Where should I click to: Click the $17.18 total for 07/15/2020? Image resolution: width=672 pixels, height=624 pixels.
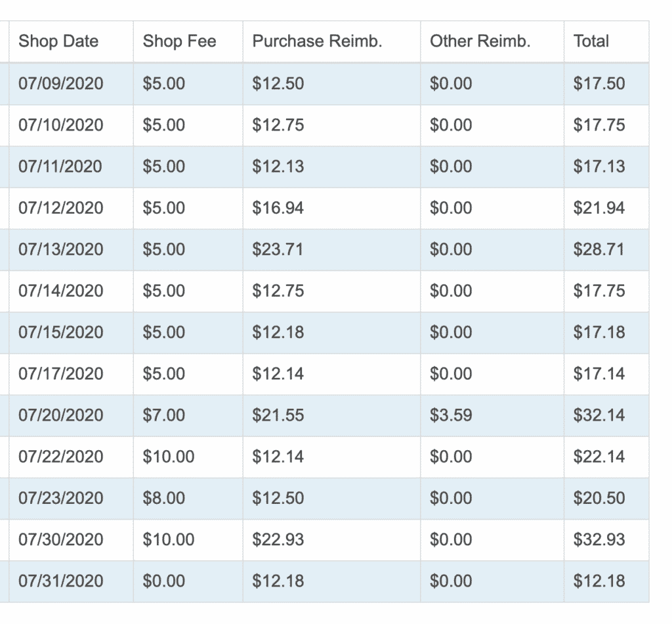point(600,332)
